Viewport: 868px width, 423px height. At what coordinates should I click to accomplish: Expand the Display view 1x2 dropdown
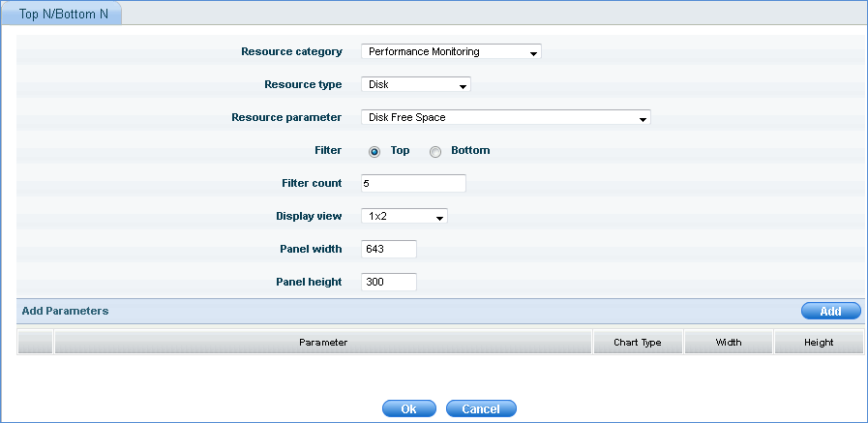click(x=404, y=217)
